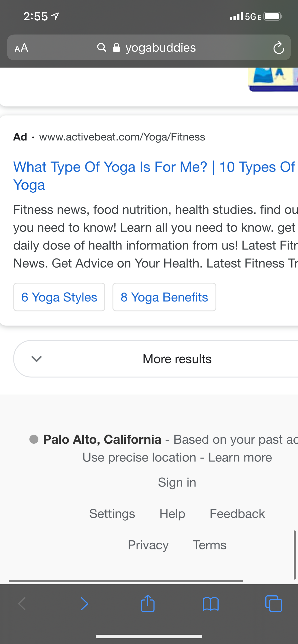Viewport: 298px width, 644px height.
Task: Tap the page reload icon
Action: [x=279, y=48]
